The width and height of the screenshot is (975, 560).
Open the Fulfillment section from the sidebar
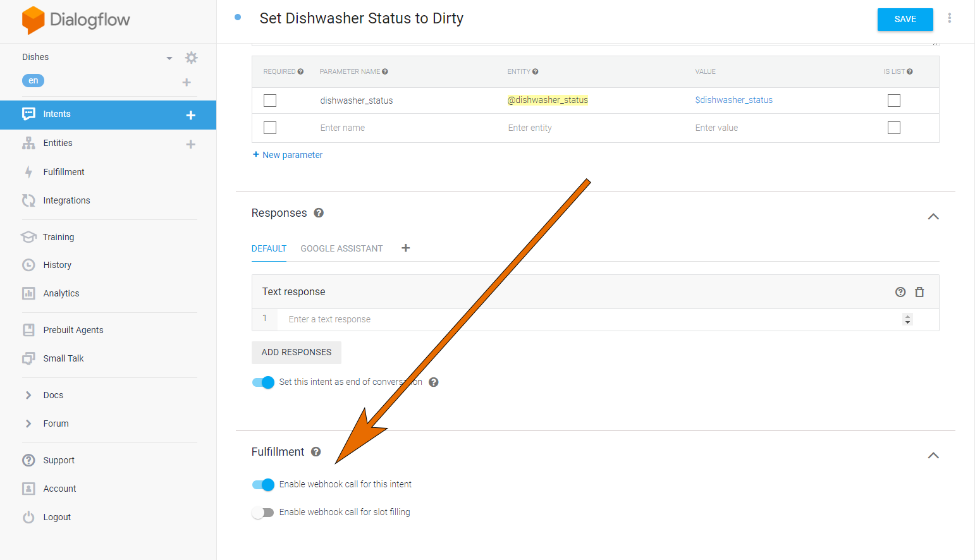pos(63,171)
